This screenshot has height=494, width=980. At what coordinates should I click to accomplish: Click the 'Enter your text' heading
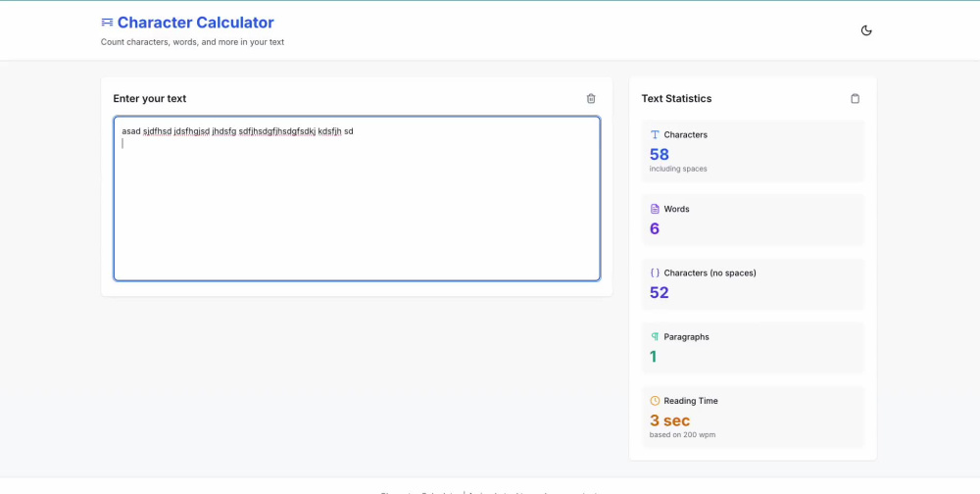(x=149, y=98)
